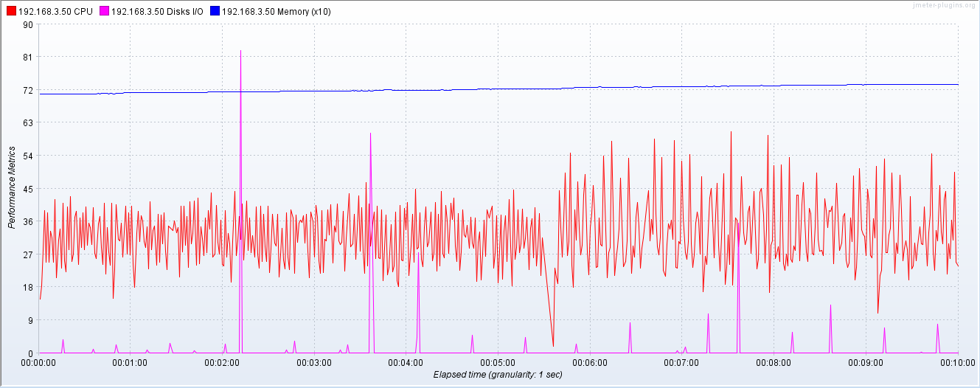Click the red CPU legend swatch
This screenshot has height=388, width=980.
tap(11, 12)
